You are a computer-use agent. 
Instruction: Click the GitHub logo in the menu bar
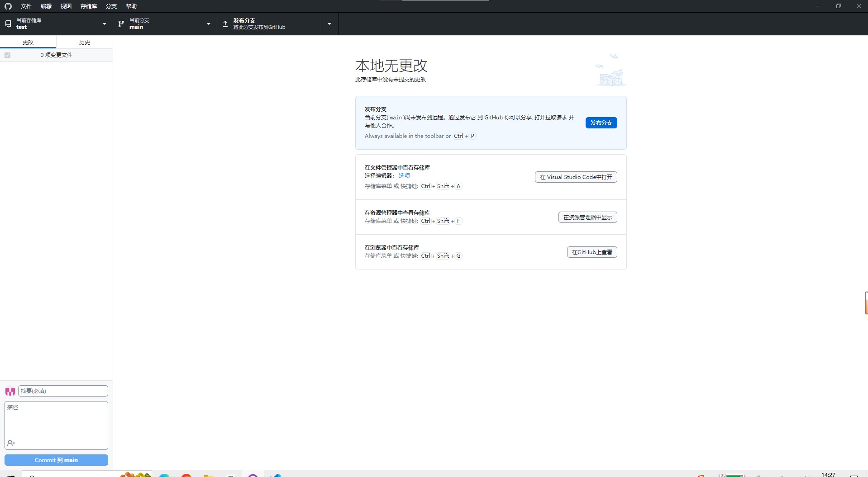point(8,6)
